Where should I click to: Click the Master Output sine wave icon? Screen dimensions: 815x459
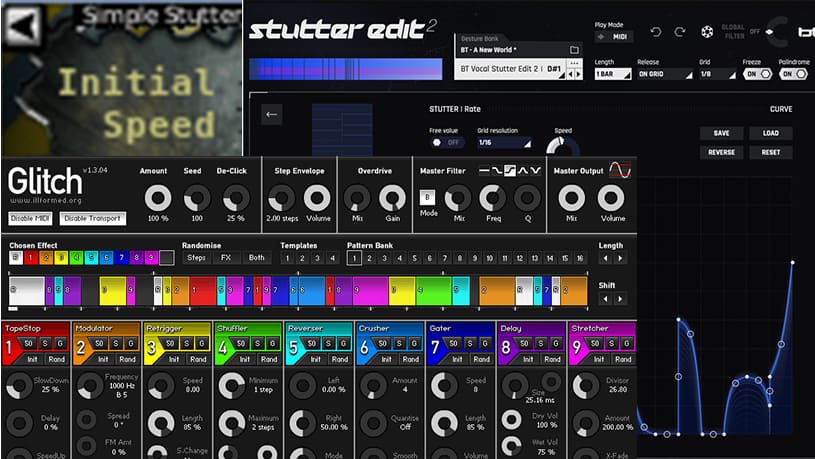click(620, 171)
